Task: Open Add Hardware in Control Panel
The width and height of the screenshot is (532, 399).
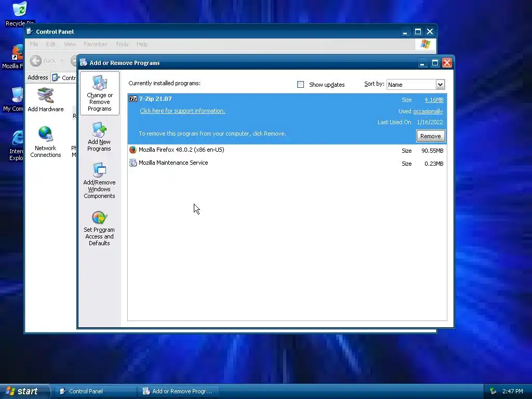Action: (x=46, y=99)
